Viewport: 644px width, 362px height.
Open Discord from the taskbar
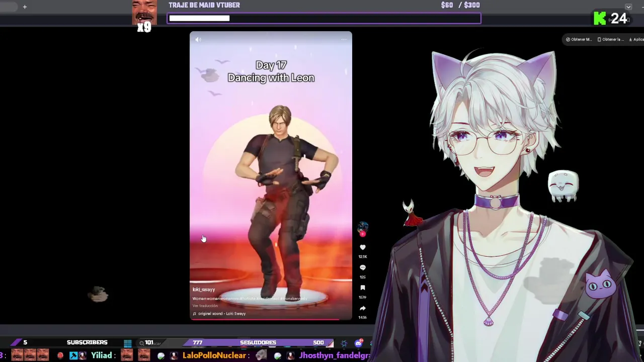[x=358, y=343]
